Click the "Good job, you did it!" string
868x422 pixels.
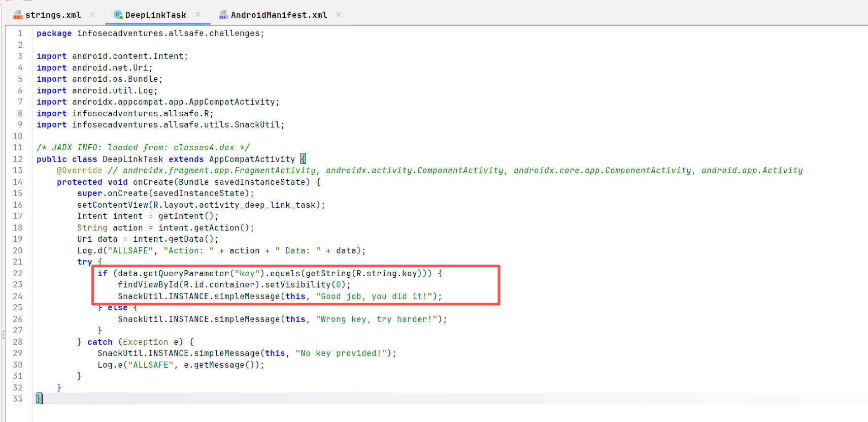pos(374,296)
